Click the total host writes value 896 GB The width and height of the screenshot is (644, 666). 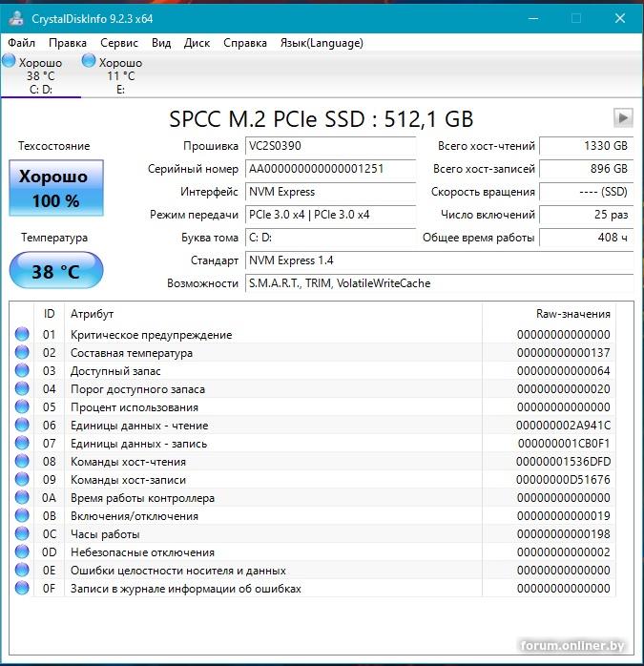[x=586, y=169]
